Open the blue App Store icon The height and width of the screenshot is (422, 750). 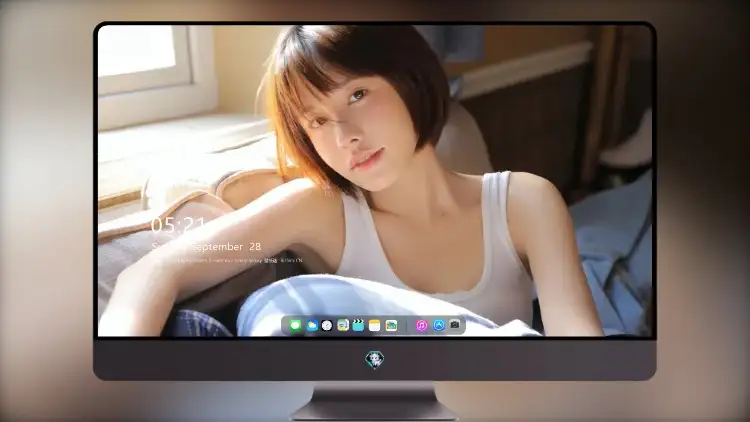tap(438, 326)
